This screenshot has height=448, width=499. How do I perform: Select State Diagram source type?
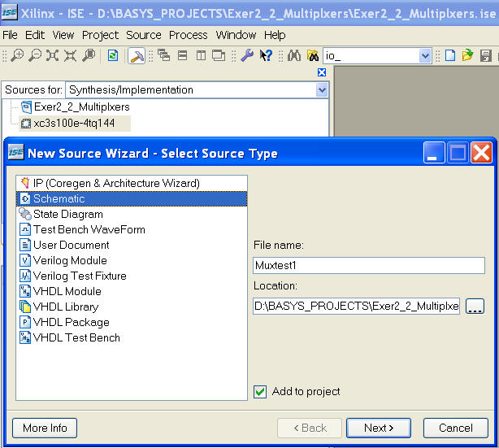click(132, 214)
